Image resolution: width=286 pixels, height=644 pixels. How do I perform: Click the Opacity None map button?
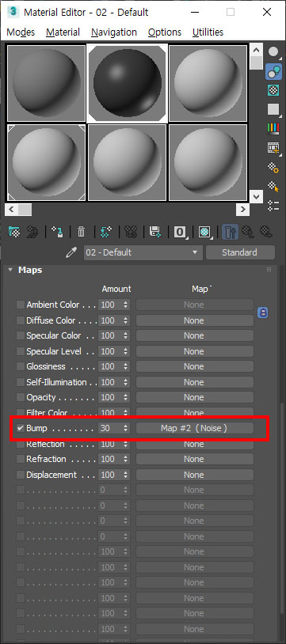[194, 397]
